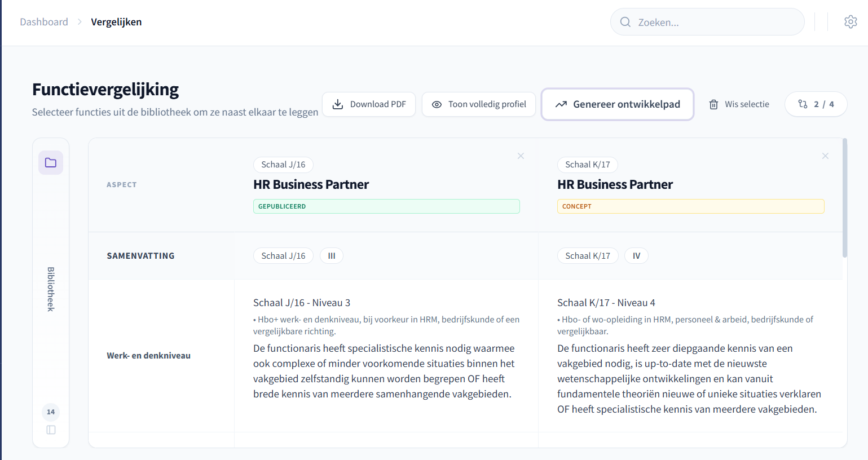Viewport: 868px width, 460px height.
Task: Select the CONCEPT status badge
Action: (691, 206)
